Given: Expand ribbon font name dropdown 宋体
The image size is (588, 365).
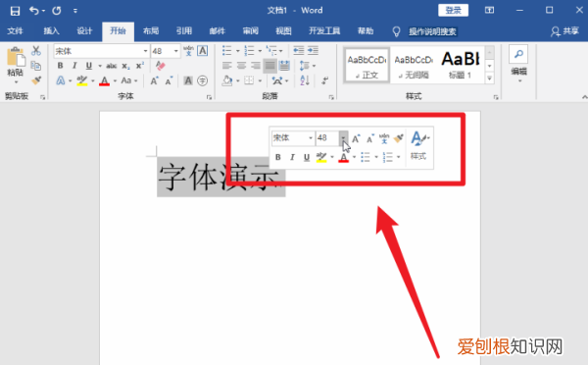Looking at the screenshot, I should tap(145, 51).
